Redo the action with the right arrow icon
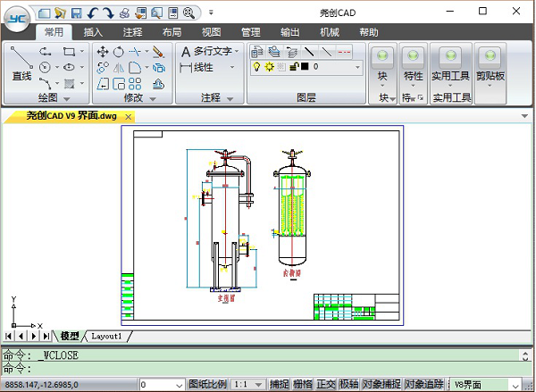536x392 pixels. [x=108, y=13]
